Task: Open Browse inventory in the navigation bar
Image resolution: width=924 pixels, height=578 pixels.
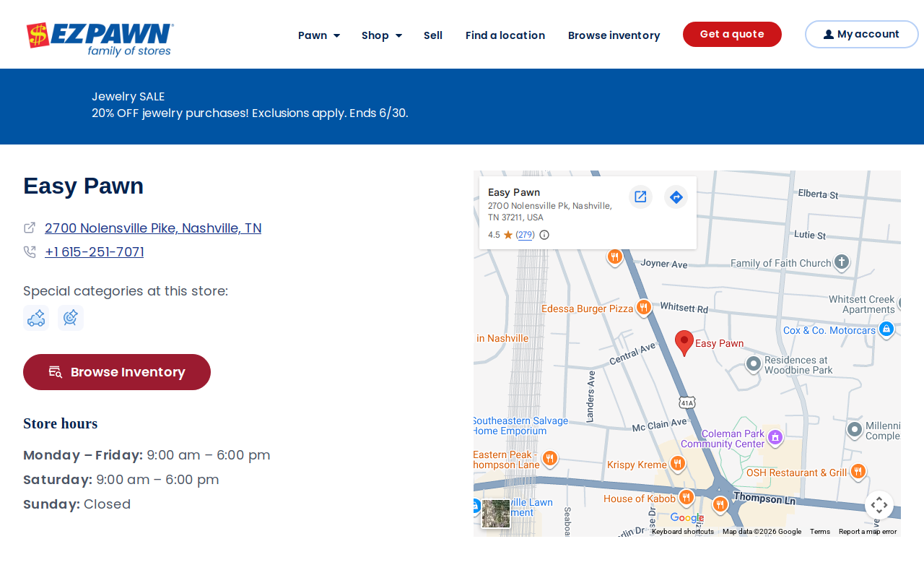Action: coord(614,35)
